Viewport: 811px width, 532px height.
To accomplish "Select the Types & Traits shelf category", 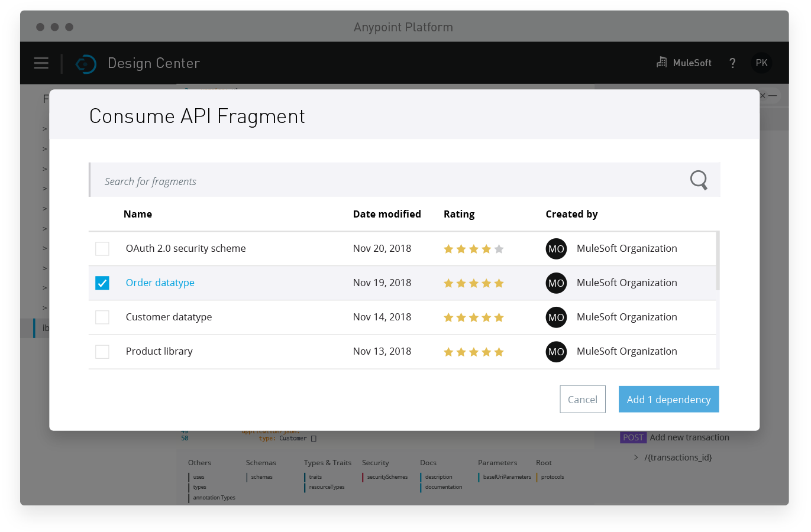I will (x=327, y=462).
